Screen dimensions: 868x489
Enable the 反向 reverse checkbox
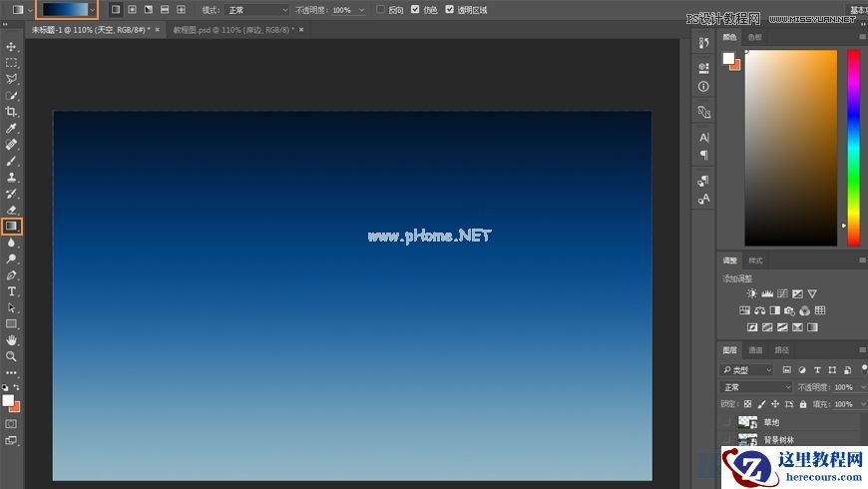[x=380, y=9]
